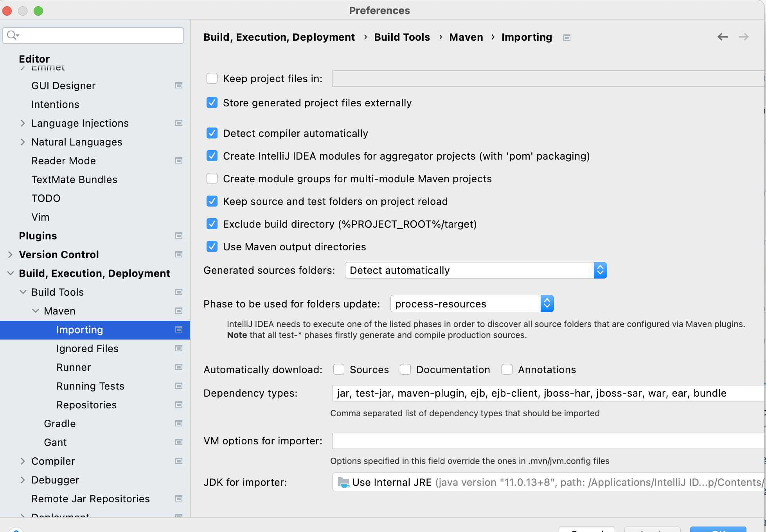
Task: Enable Create module groups for multi-module projects
Action: 212,179
